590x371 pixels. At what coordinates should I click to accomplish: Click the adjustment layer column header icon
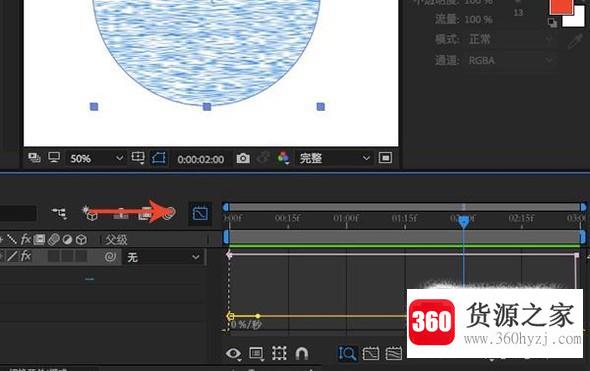pyautogui.click(x=67, y=239)
